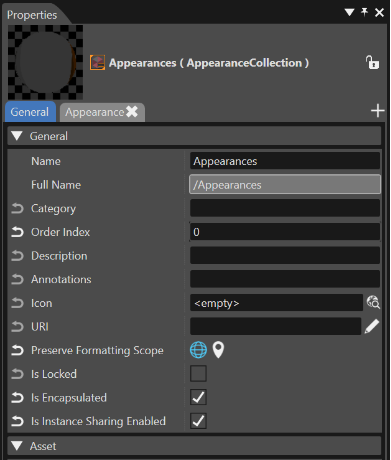Click the appearance preview sphere thumbnail
This screenshot has height=460, width=391.
tap(45, 62)
